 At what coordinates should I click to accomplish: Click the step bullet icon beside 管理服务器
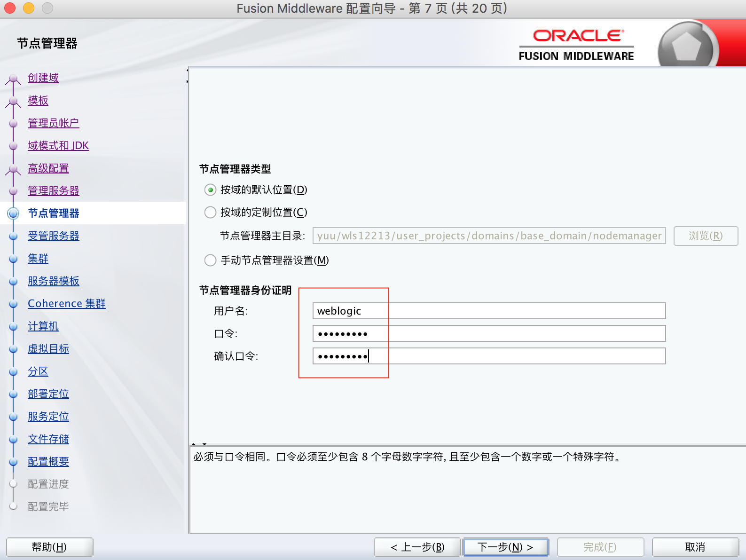(13, 191)
